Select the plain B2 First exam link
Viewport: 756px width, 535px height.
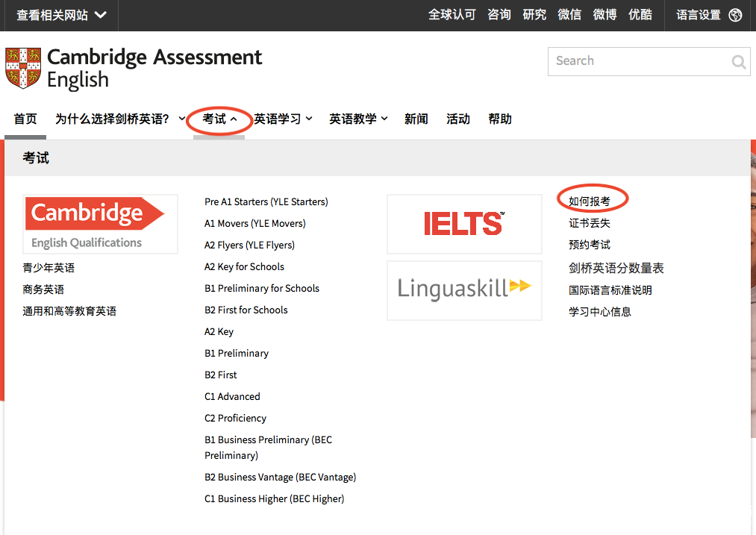221,375
